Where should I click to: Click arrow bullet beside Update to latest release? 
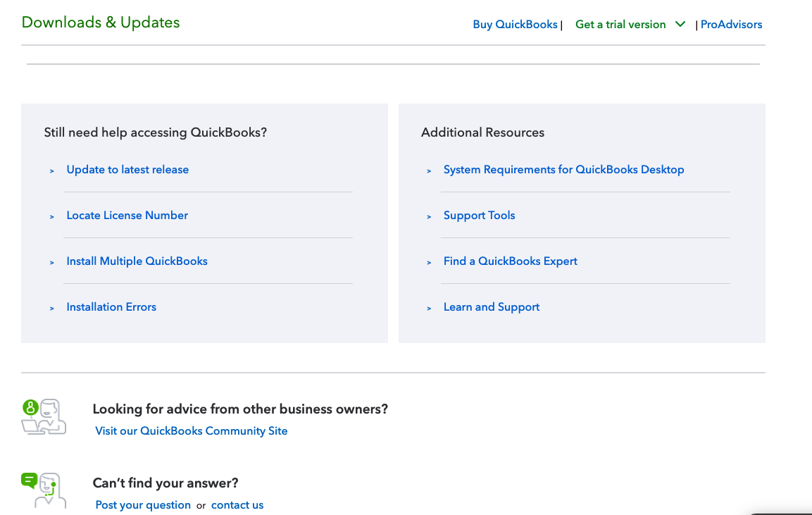52,170
